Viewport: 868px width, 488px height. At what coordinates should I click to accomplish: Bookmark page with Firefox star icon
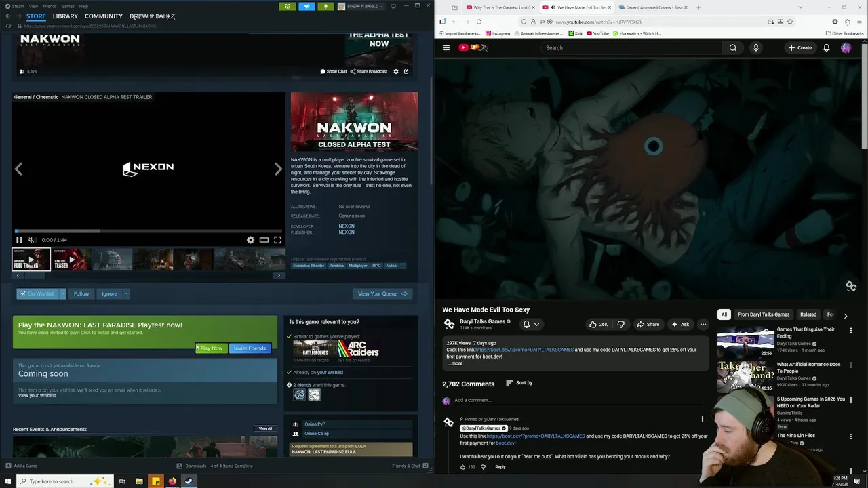[790, 22]
